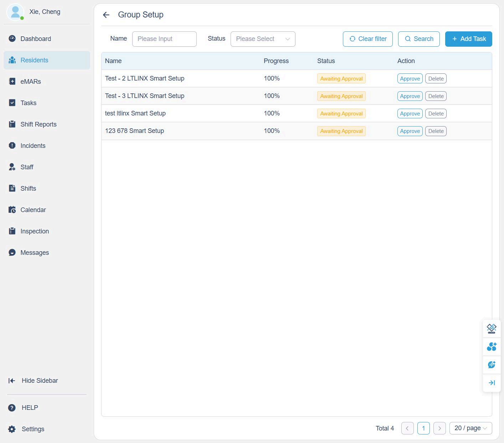Go to next page with right chevron
The image size is (504, 443).
[x=439, y=428]
